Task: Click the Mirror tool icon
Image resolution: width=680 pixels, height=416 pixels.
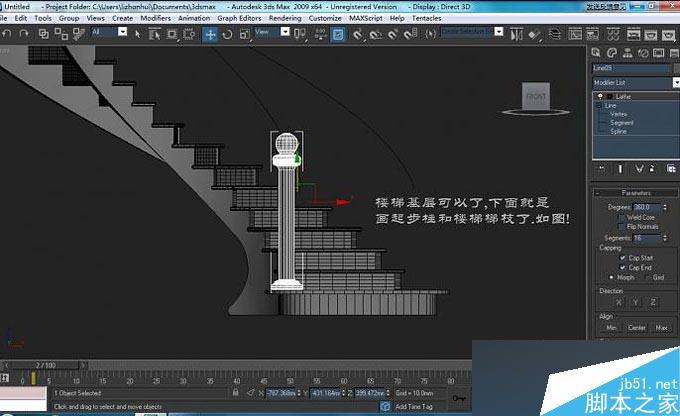Action: tap(517, 34)
